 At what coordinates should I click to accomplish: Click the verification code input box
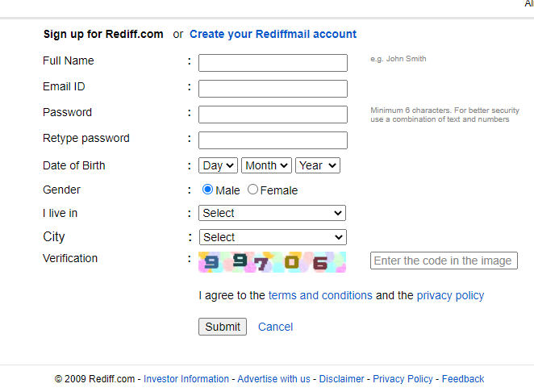444,261
